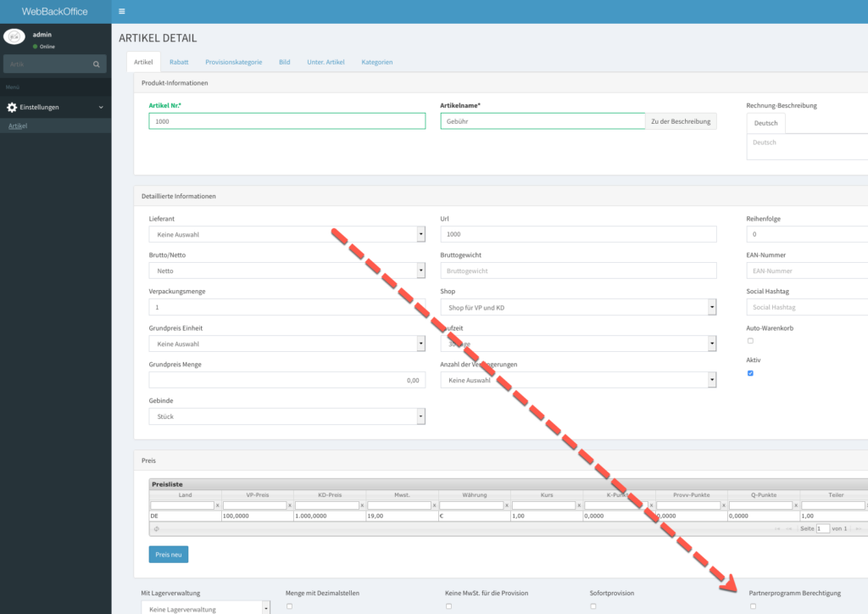Enable the Sofortprovision checkbox
868x614 pixels.
coord(593,606)
